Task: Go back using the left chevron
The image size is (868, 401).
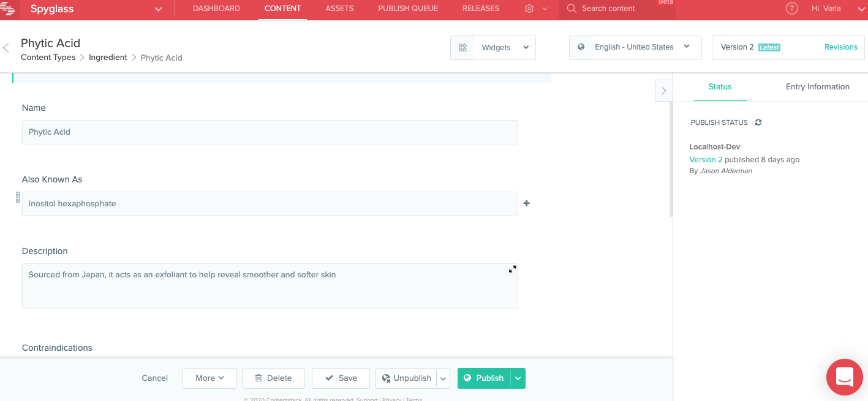Action: pos(6,48)
